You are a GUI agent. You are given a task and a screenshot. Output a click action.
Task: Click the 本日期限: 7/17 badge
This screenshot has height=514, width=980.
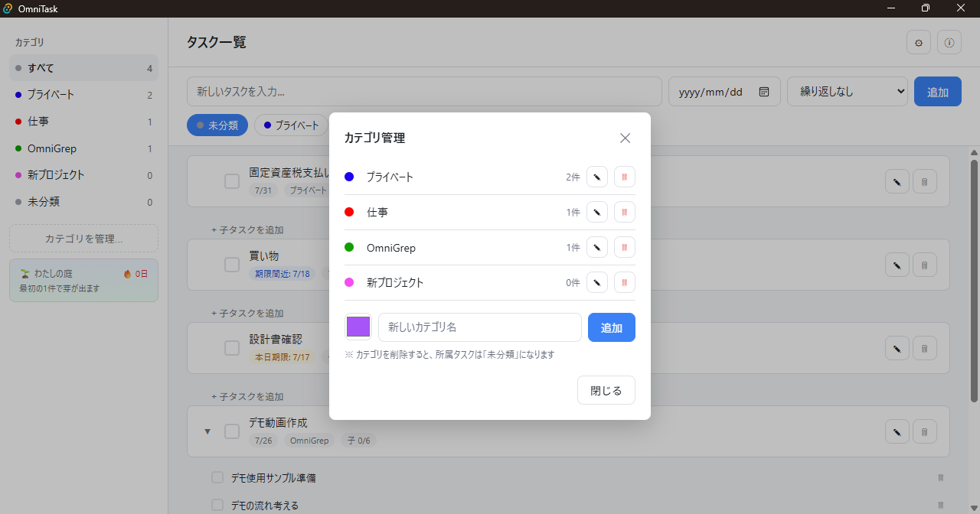282,356
